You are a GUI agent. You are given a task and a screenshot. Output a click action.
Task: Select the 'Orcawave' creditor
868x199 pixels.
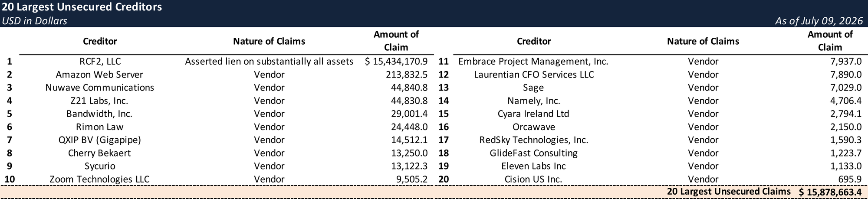(534, 127)
